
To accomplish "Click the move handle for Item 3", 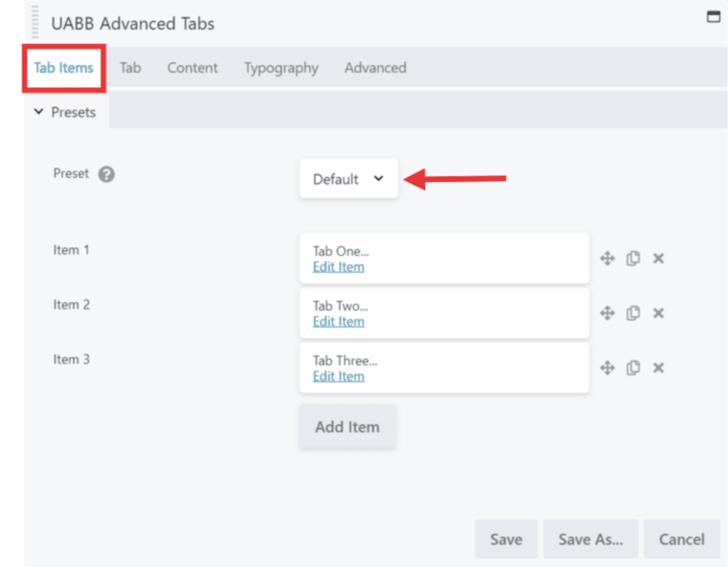I will [607, 368].
